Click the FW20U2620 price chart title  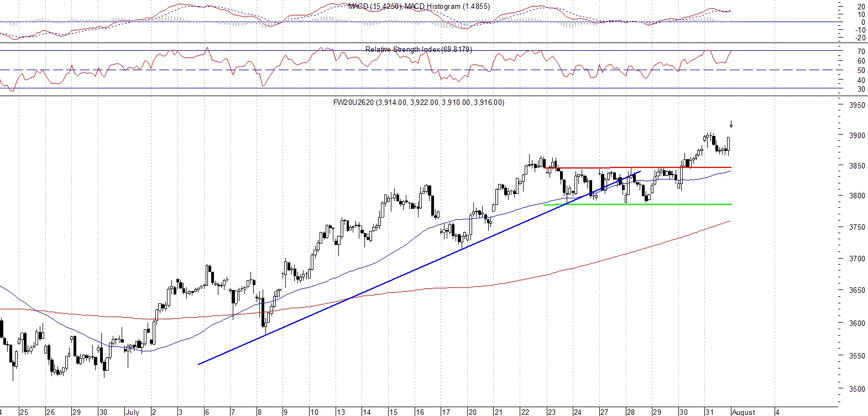(x=419, y=102)
